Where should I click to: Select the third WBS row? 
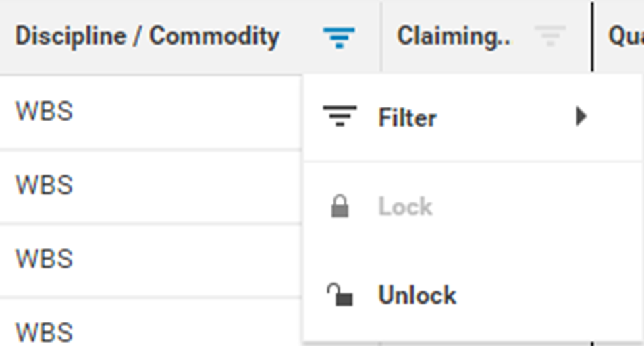[45, 259]
